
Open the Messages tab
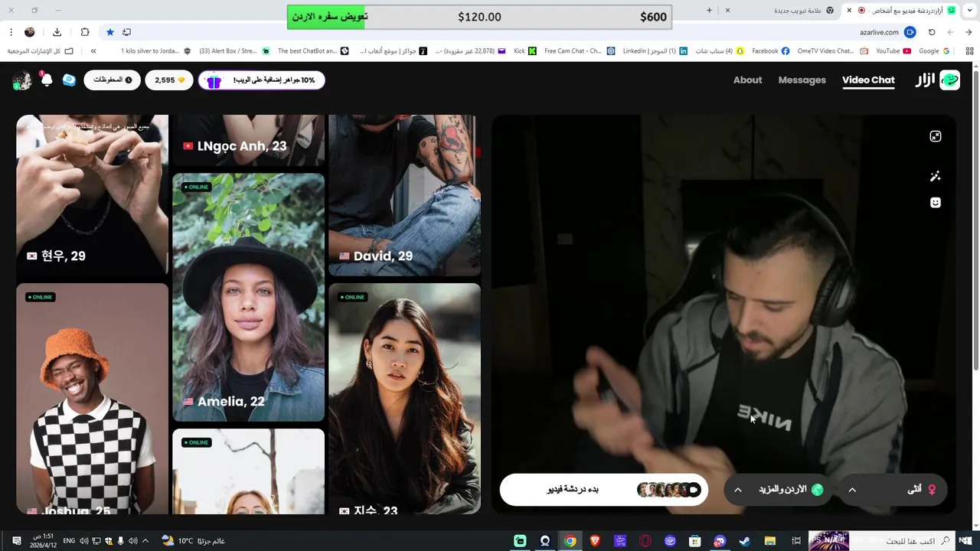tap(802, 80)
